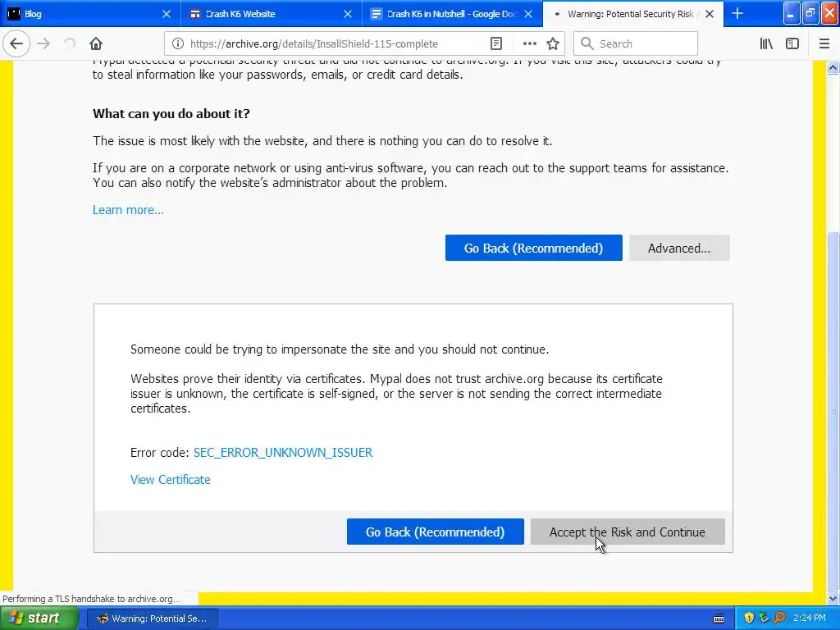The width and height of the screenshot is (840, 630).
Task: Close the Crash K6 Website tab
Action: 348,14
